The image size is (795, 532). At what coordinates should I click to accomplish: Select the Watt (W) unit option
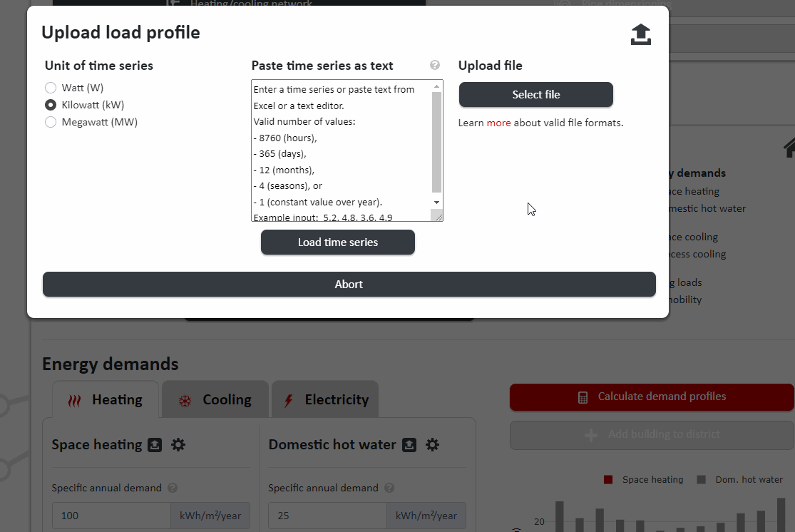pos(51,87)
